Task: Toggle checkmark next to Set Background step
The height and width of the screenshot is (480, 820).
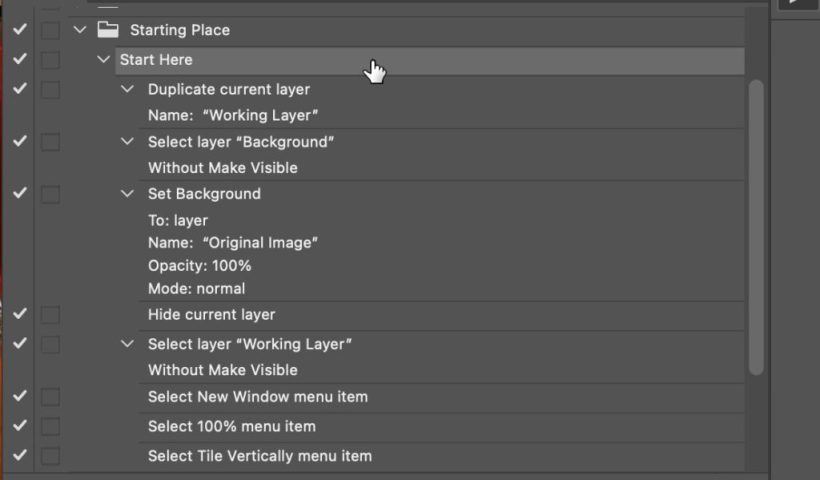Action: coord(19,194)
